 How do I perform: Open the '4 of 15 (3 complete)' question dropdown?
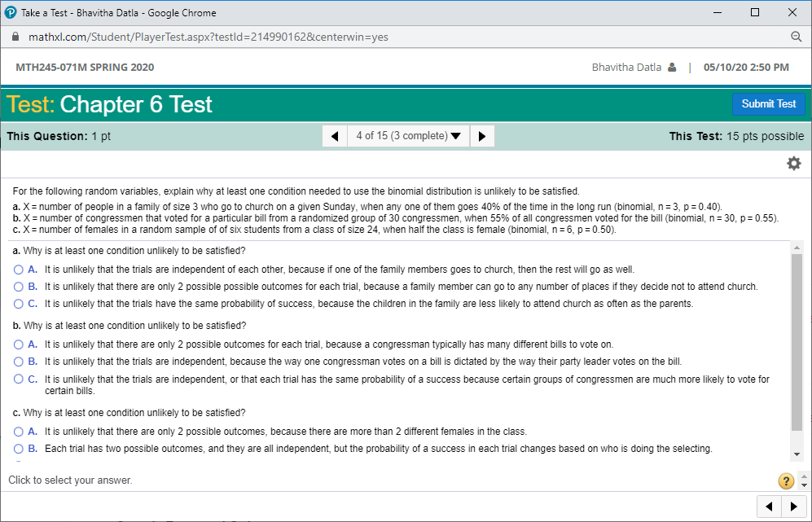pyautogui.click(x=408, y=135)
